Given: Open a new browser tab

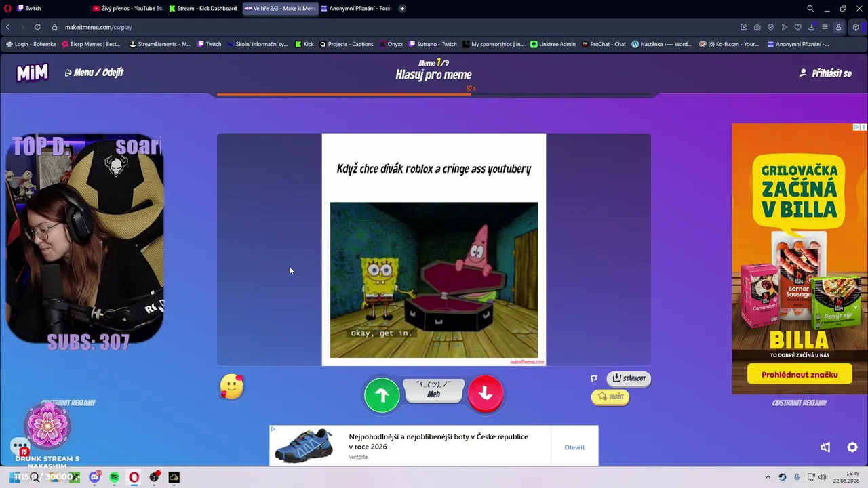Looking at the screenshot, I should (402, 9).
